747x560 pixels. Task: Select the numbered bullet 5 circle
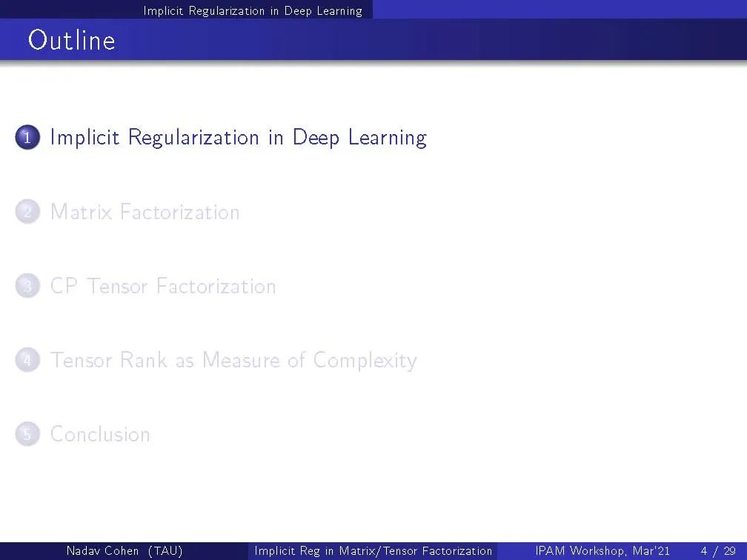tap(27, 434)
